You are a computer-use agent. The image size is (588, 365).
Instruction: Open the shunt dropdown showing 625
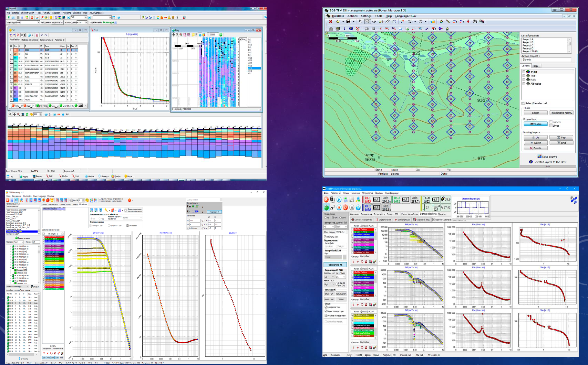(x=345, y=227)
